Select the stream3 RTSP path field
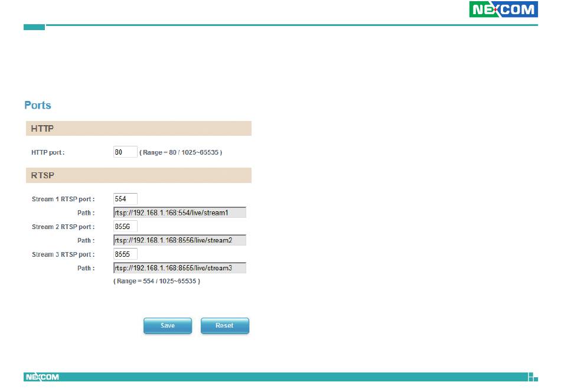561x392 pixels. 180,268
